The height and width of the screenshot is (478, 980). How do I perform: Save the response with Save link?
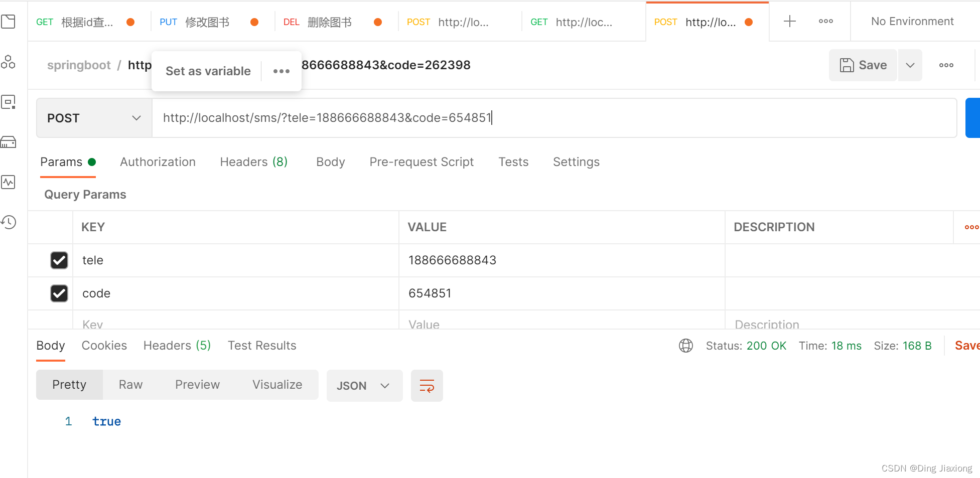967,346
